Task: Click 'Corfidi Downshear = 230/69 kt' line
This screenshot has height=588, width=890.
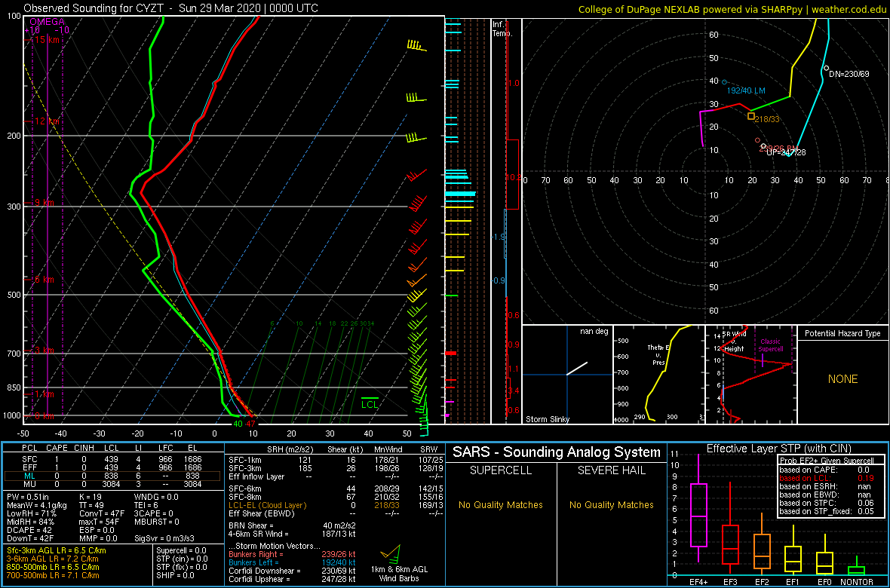Action: pyautogui.click(x=292, y=571)
